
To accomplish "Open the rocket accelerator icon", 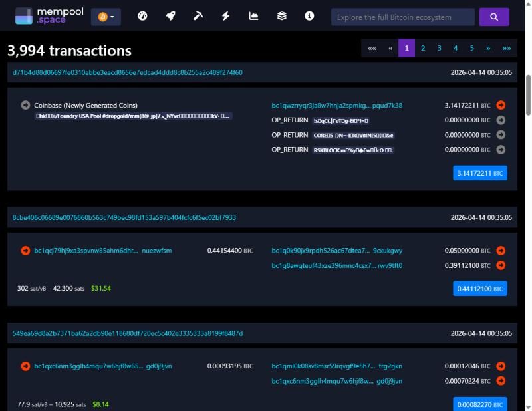I will [171, 15].
